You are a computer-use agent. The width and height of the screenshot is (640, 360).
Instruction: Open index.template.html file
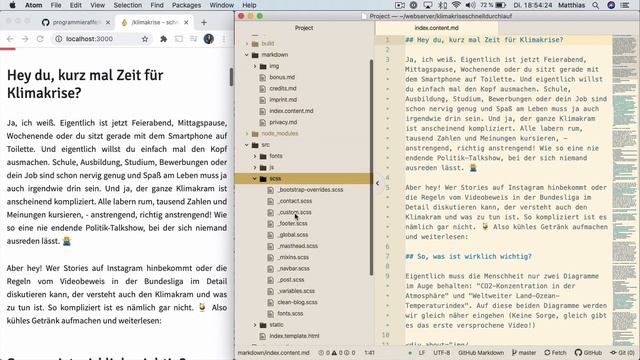(x=294, y=336)
